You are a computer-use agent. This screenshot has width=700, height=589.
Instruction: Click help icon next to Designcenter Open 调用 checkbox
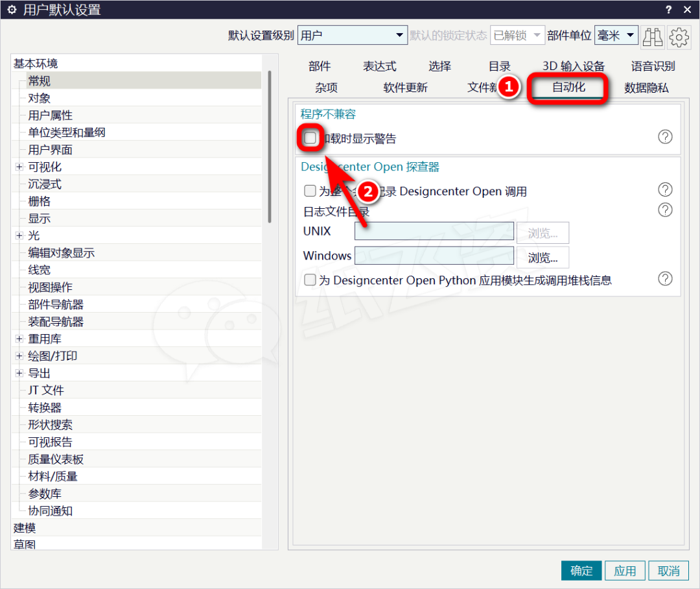665,190
